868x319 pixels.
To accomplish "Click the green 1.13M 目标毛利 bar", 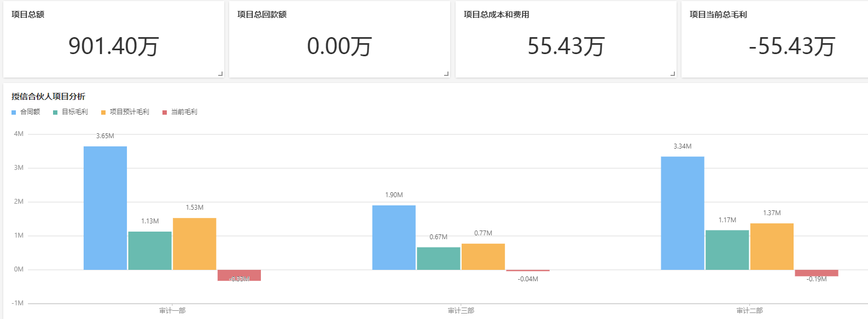I will [150, 250].
